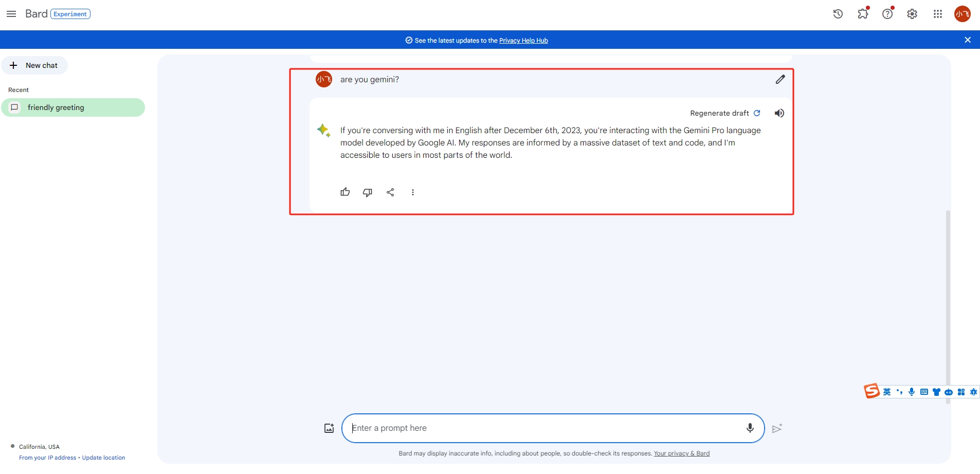Start a New chat
Viewport: 980px width, 474px height.
[x=34, y=65]
